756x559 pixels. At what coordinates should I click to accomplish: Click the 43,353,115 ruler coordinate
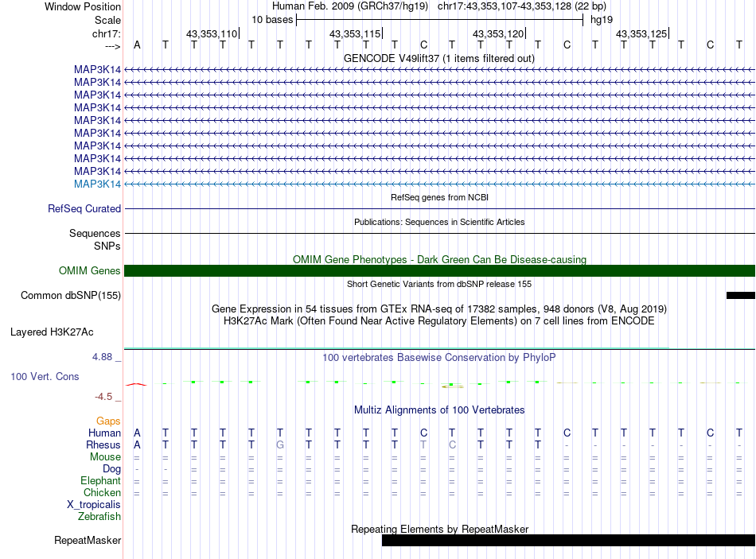coord(355,33)
